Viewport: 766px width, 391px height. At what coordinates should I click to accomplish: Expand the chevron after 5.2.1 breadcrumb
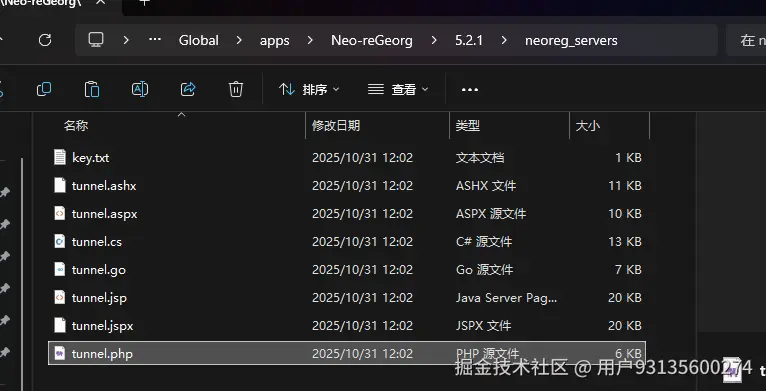click(x=504, y=40)
